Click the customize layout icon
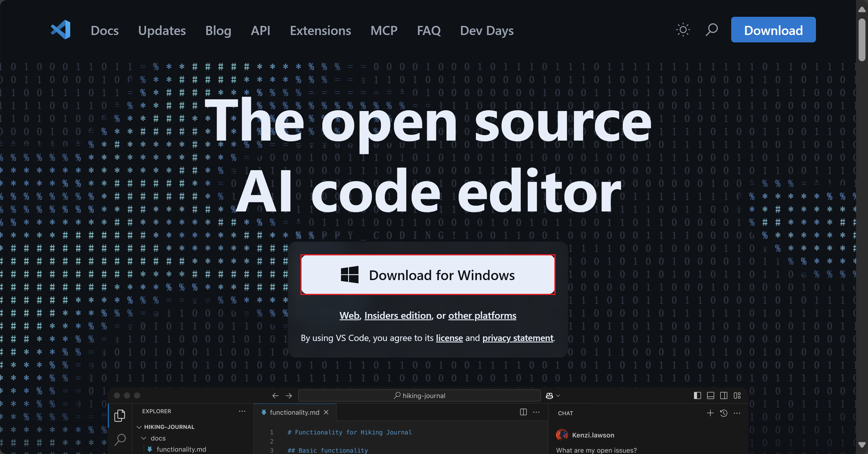Viewport: 868px width, 454px height. pos(737,396)
